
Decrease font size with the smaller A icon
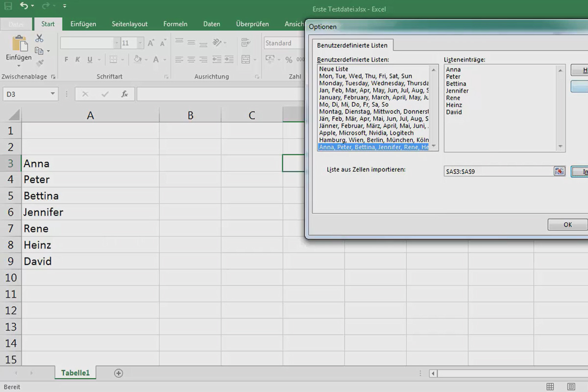163,43
